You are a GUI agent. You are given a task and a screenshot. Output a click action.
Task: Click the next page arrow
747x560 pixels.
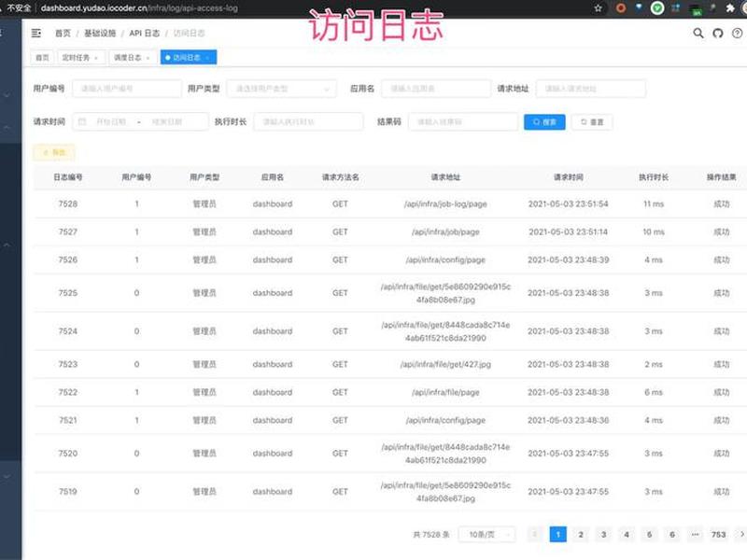point(741,534)
